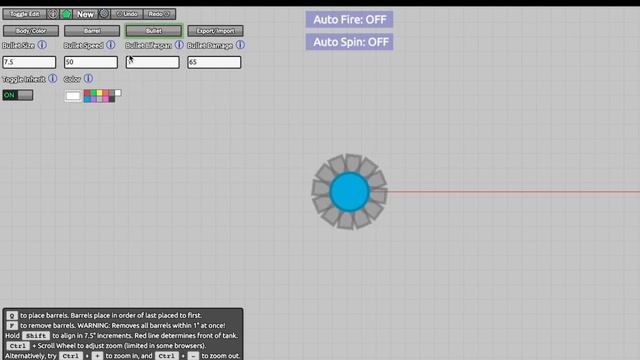This screenshot has height=360, width=640.
Task: Focus the Bullet Damage input field
Action: click(x=214, y=62)
